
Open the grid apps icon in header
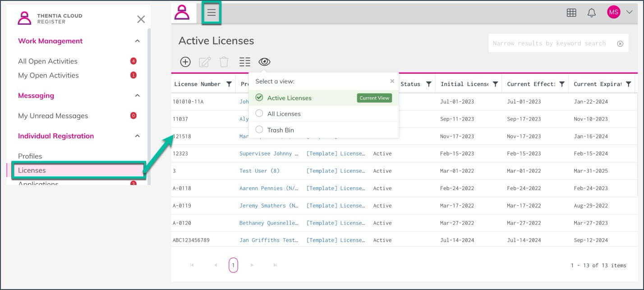click(x=571, y=13)
